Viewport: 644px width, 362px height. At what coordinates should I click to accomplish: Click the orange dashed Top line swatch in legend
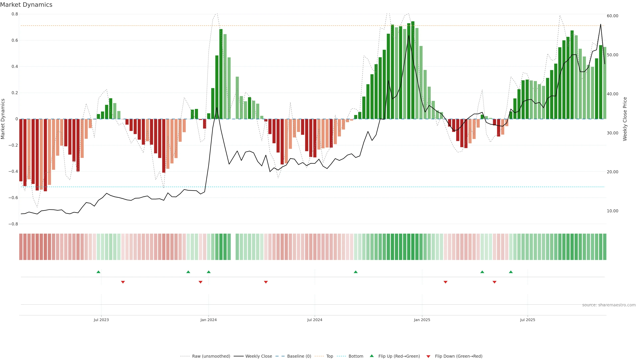point(319,356)
